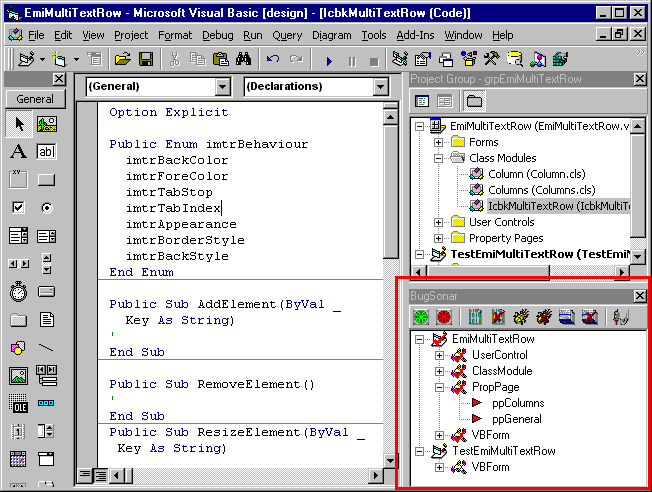Select the ComboBox control tool
The width and height of the screenshot is (652, 492).
pyautogui.click(x=19, y=236)
